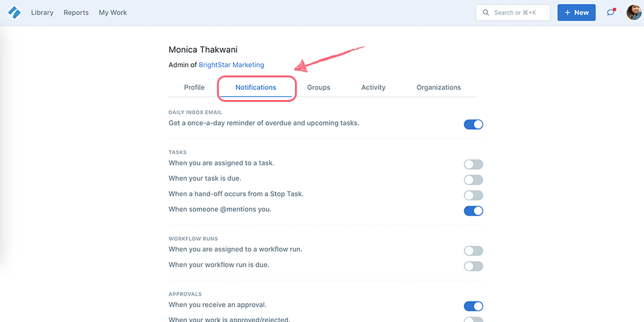Focus the Search or ⌘+K field
Screen dimensions: 644x322
[x=513, y=13]
